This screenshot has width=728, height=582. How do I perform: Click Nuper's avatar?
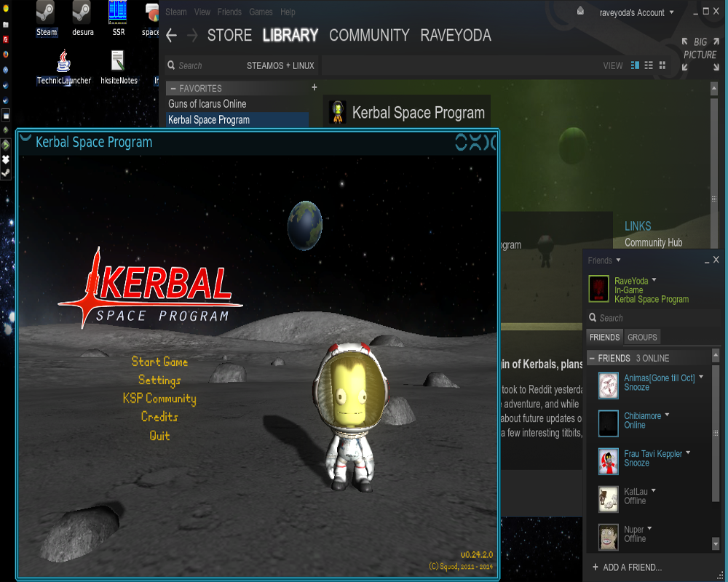[x=608, y=537]
